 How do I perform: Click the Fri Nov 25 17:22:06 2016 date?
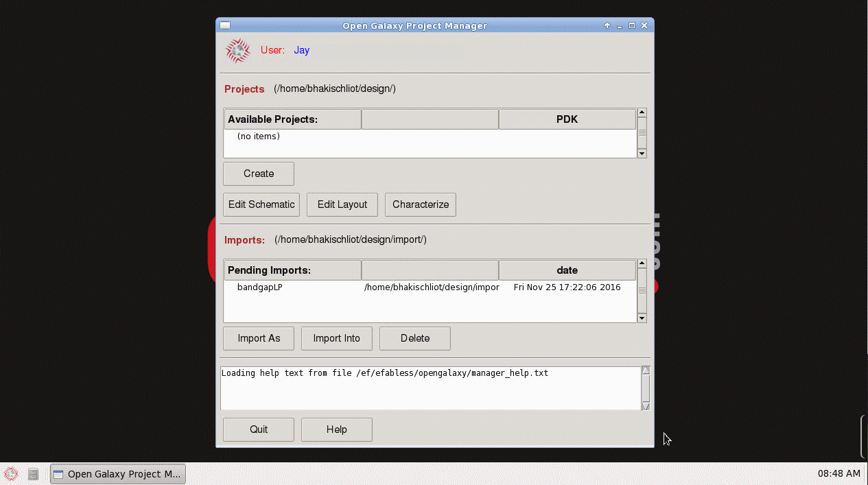coord(567,287)
